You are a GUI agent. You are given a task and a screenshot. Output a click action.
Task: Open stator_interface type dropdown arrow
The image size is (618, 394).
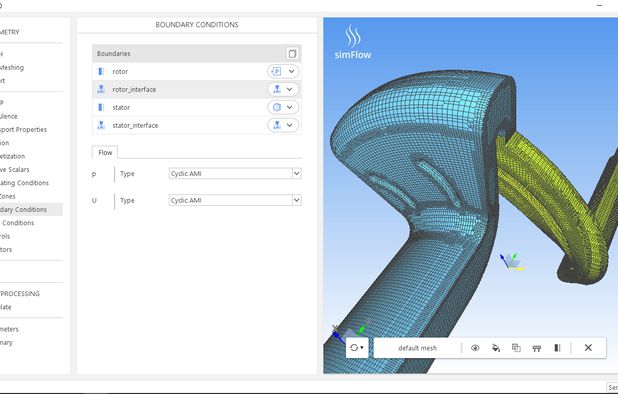(x=289, y=125)
